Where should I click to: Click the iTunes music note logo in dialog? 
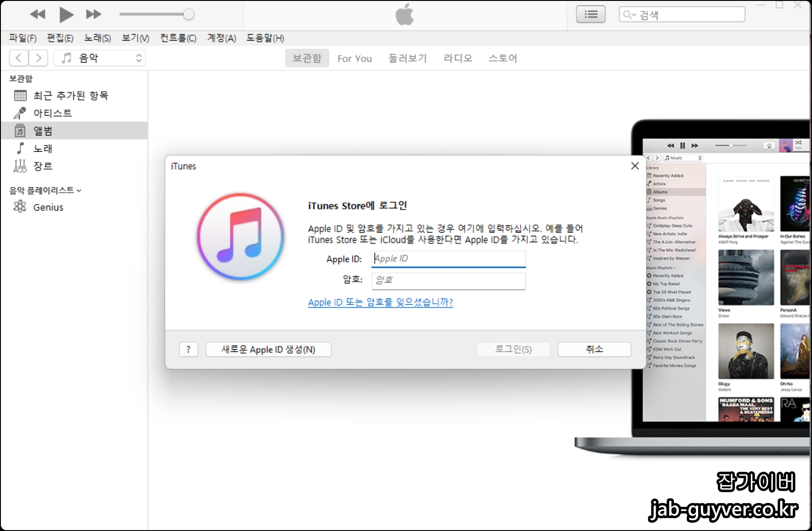240,237
